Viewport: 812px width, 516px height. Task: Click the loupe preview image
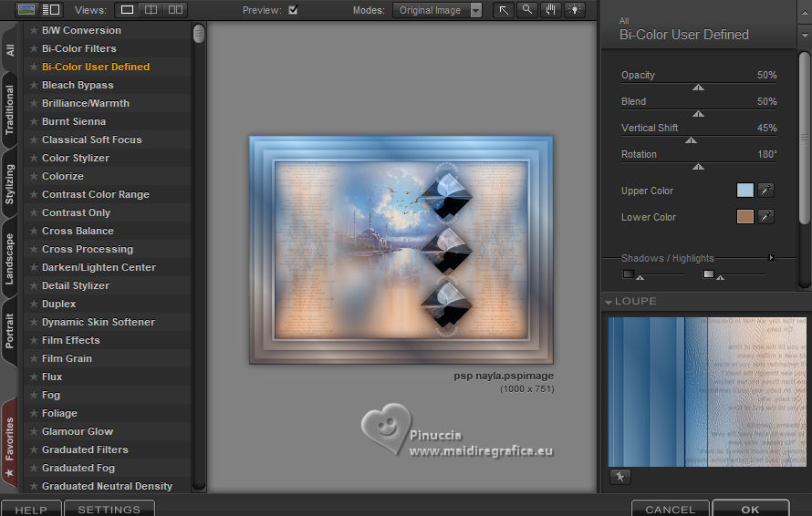[707, 392]
